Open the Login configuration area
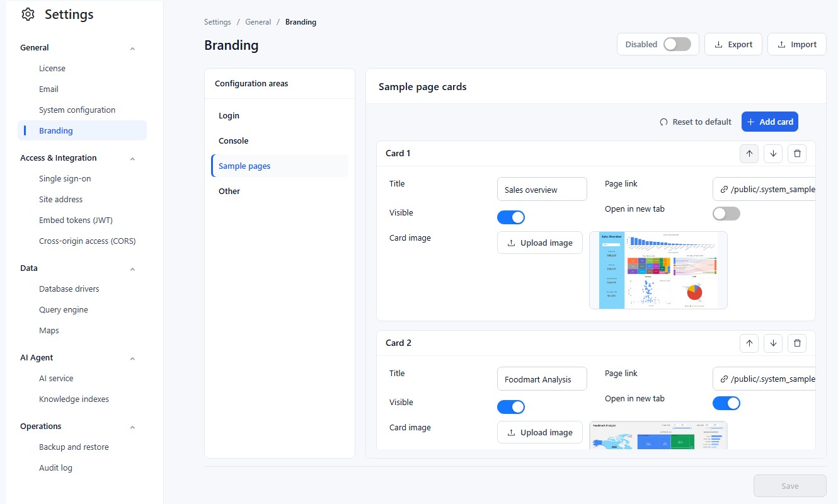The image size is (838, 504). [280, 116]
